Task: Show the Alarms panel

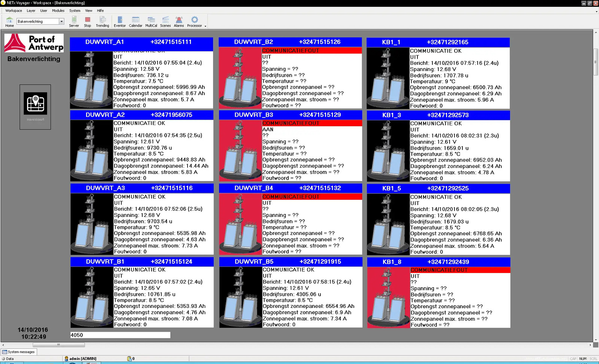Action: tap(179, 22)
